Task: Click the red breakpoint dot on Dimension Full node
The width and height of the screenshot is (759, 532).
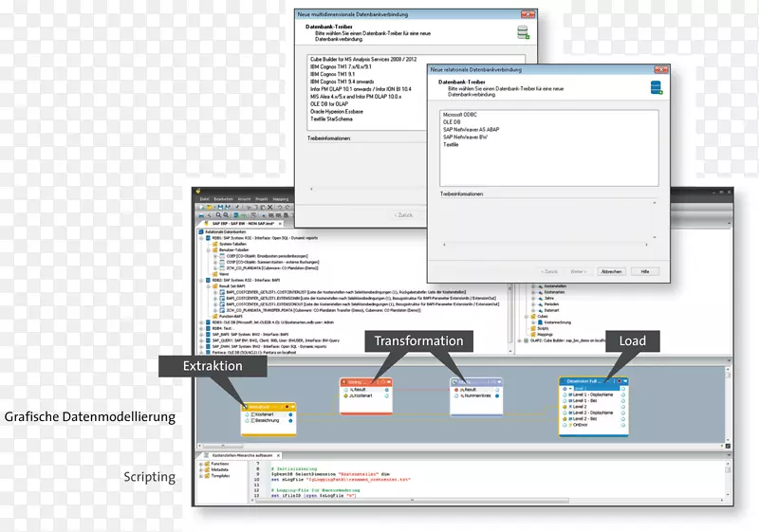Action: [x=620, y=381]
